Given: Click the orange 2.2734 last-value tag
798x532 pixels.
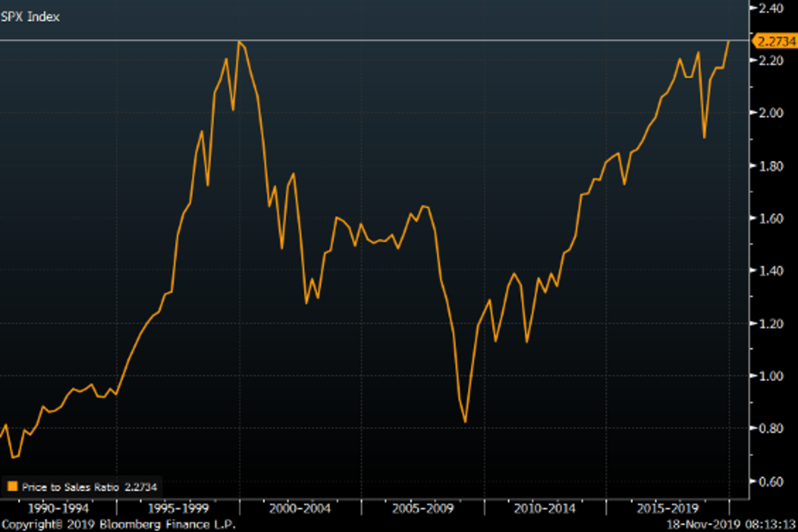Looking at the screenshot, I should point(773,41).
